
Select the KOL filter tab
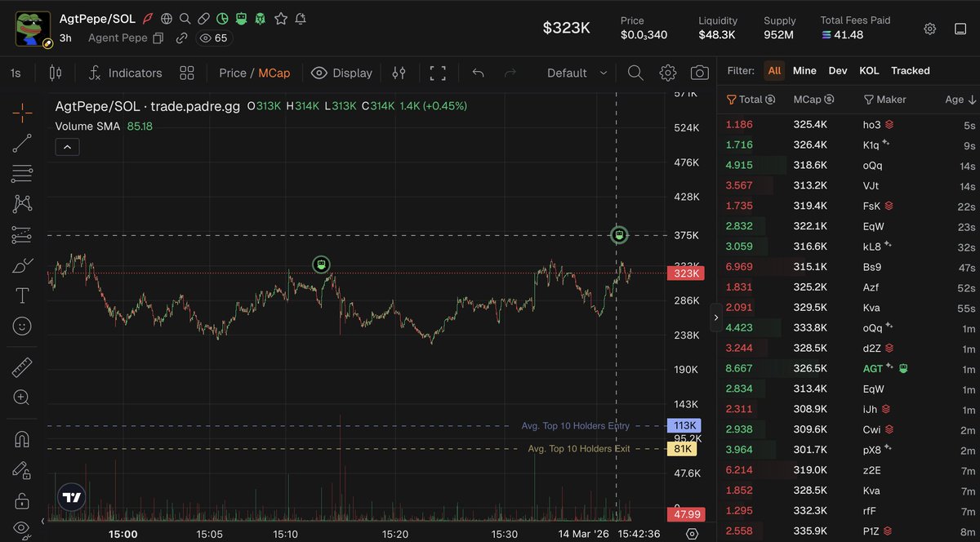point(871,70)
